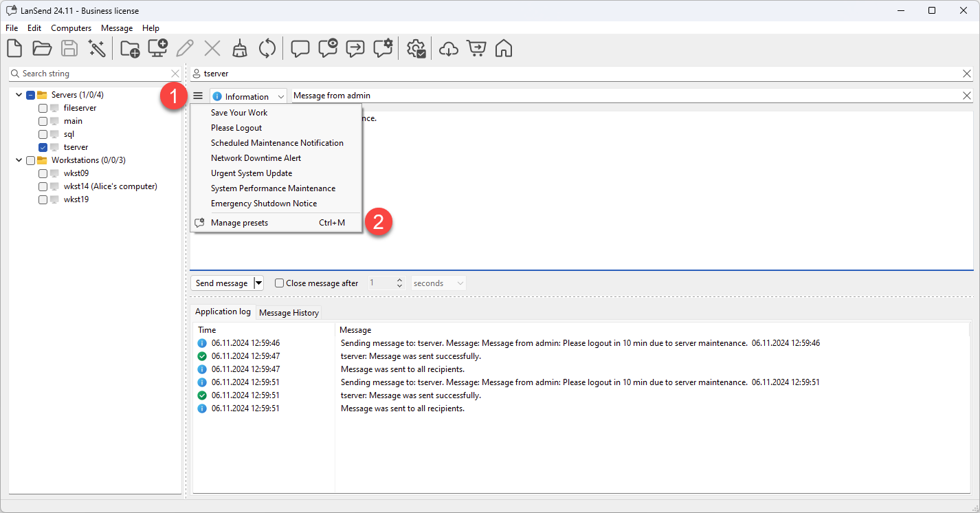Screen dimensions: 980x513
Task: Click the new file toolbar icon
Action: (14, 49)
